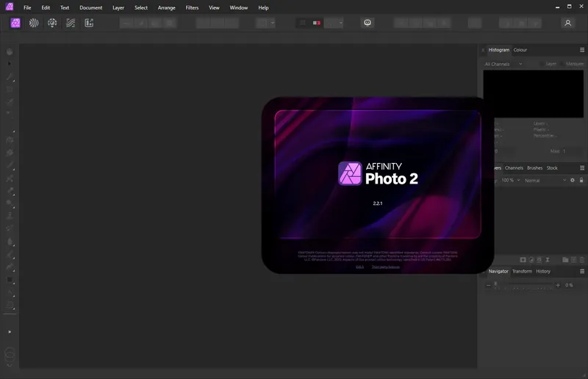
Task: Switch to the Photo Persona
Action: 15,23
